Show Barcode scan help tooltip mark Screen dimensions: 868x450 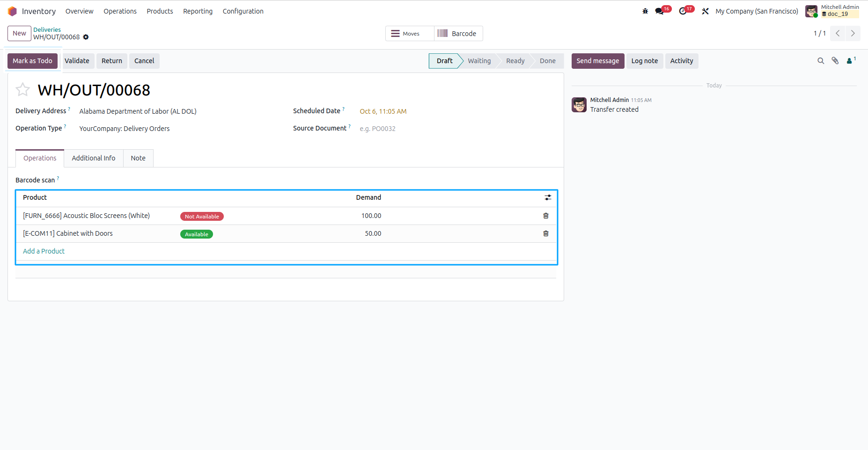click(58, 178)
